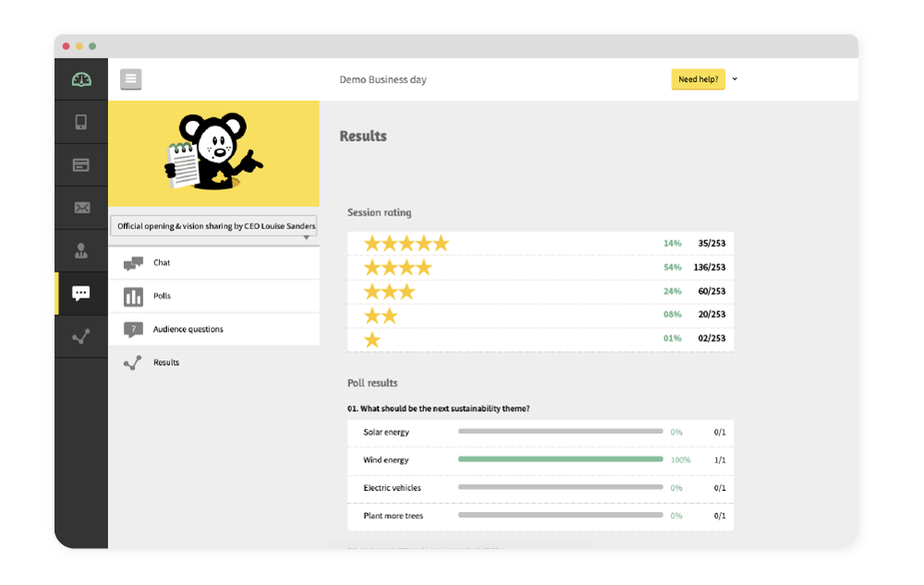Viewport: 924px width, 585px height.
Task: Click the 20/253 vote count
Action: (x=711, y=314)
